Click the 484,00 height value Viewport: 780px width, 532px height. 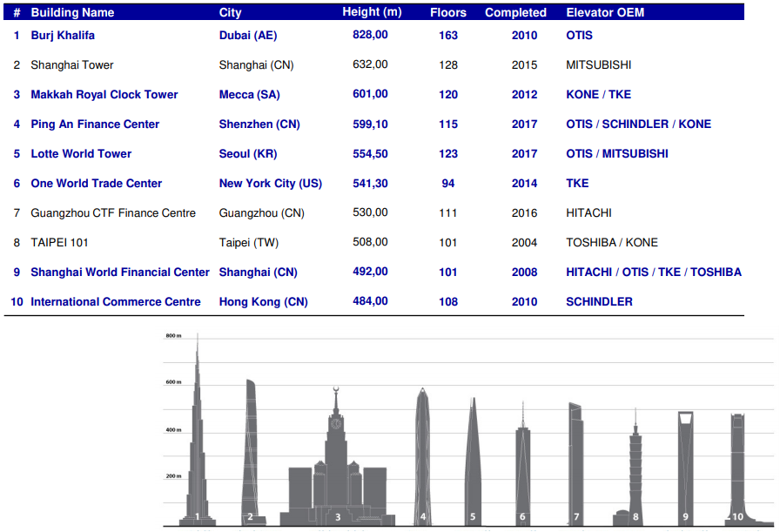370,301
